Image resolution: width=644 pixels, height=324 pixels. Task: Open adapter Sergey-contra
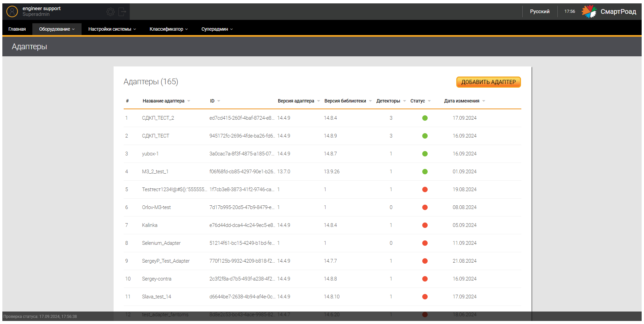tap(157, 279)
